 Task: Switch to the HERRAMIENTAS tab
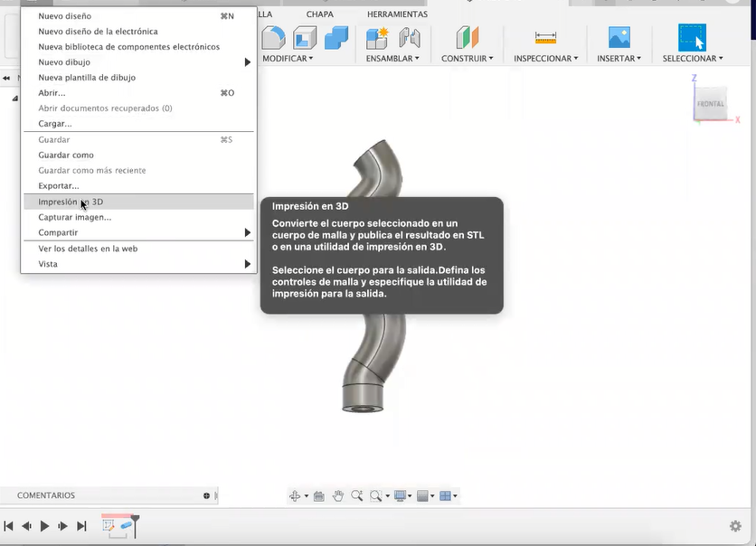tap(397, 14)
